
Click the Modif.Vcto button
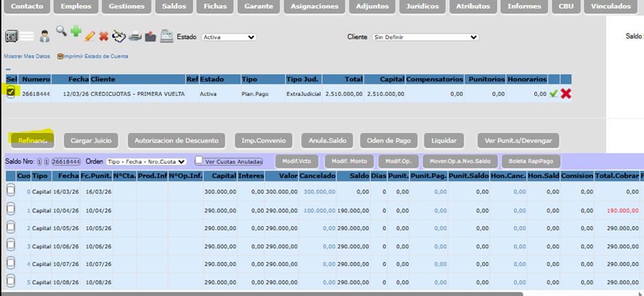(297, 161)
